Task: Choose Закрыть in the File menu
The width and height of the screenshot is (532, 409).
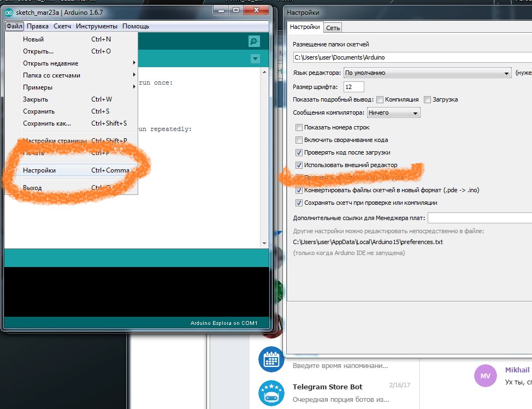Action: tap(71, 99)
